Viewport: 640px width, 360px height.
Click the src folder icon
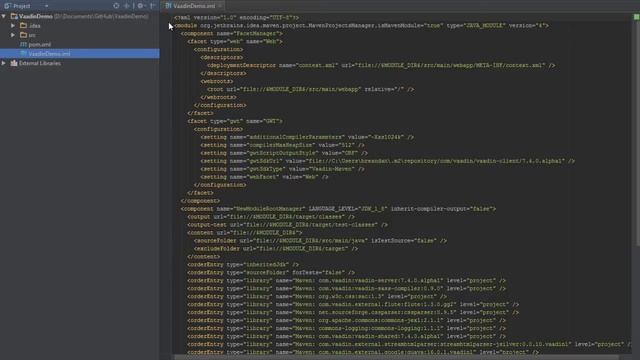coord(23,35)
